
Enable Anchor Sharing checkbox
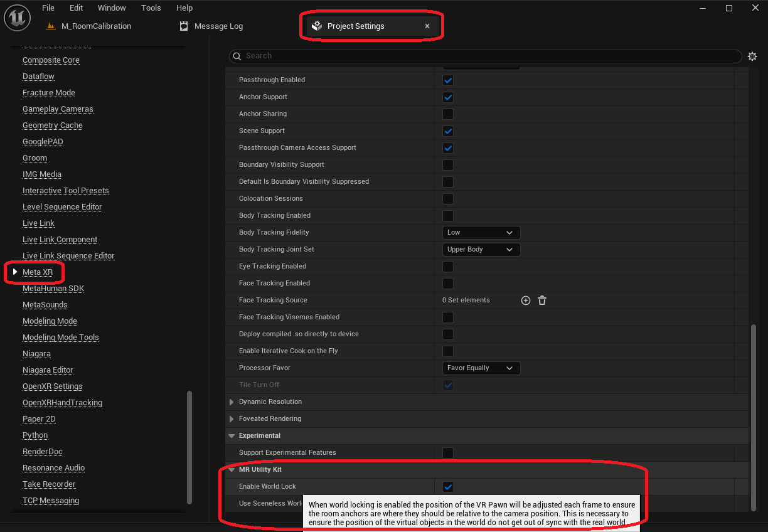(x=448, y=114)
